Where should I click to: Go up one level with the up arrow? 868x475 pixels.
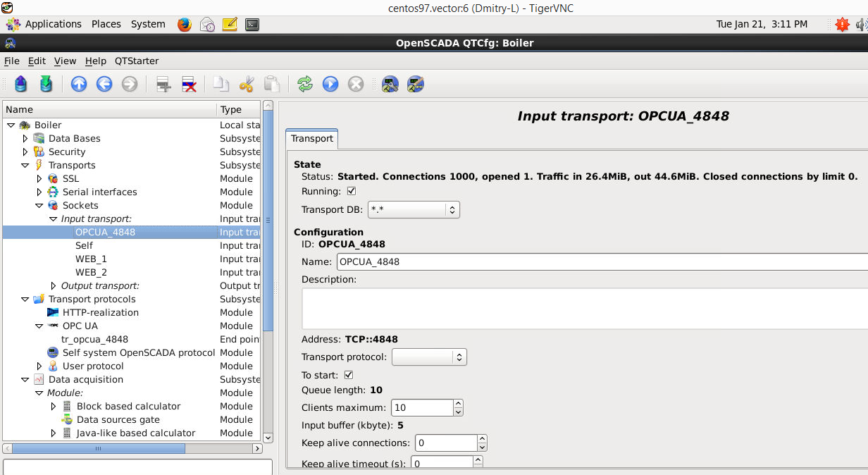[79, 85]
